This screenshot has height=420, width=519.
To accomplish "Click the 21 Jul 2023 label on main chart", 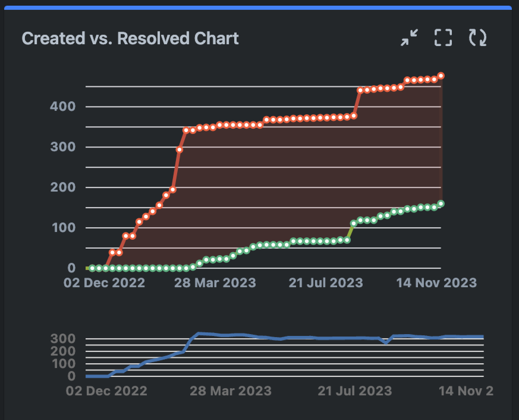I will [325, 283].
